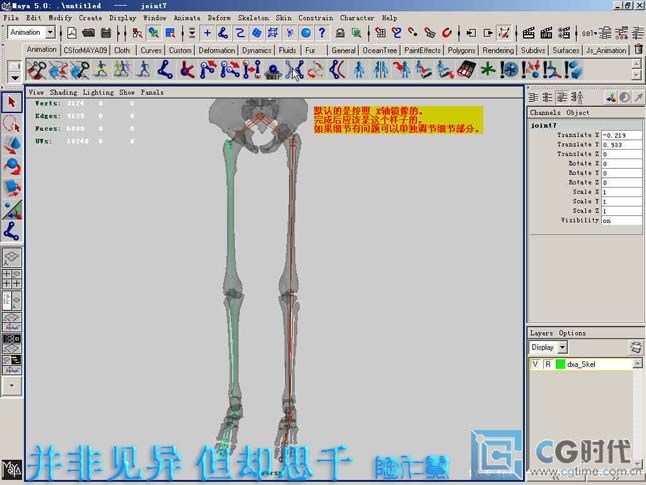The image size is (646, 485).
Task: Open the render globals icon
Action: point(564,33)
